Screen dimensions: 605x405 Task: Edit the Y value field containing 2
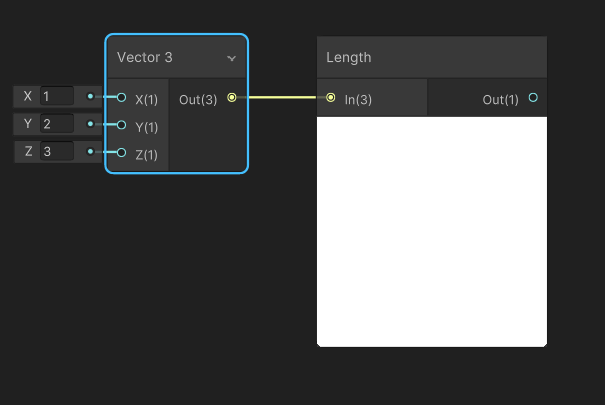[x=57, y=124]
